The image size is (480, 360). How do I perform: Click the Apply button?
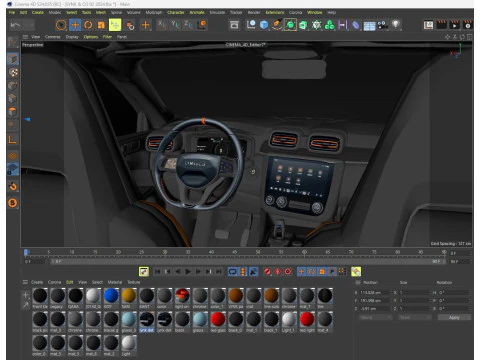pyautogui.click(x=454, y=318)
